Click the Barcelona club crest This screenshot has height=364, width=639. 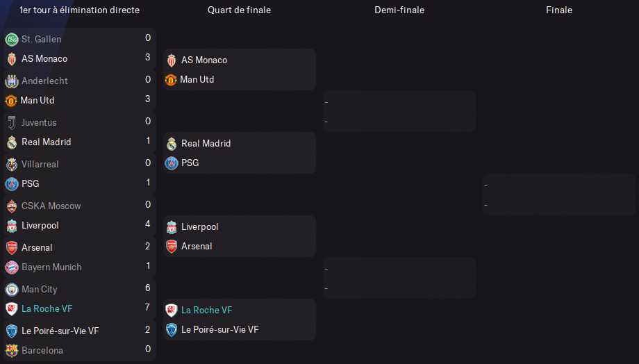pyautogui.click(x=11, y=351)
